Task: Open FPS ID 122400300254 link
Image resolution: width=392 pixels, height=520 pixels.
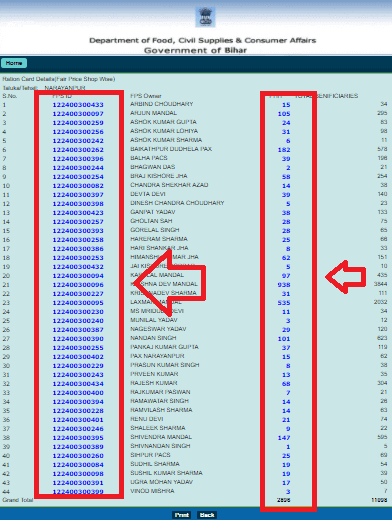Action: (x=78, y=177)
